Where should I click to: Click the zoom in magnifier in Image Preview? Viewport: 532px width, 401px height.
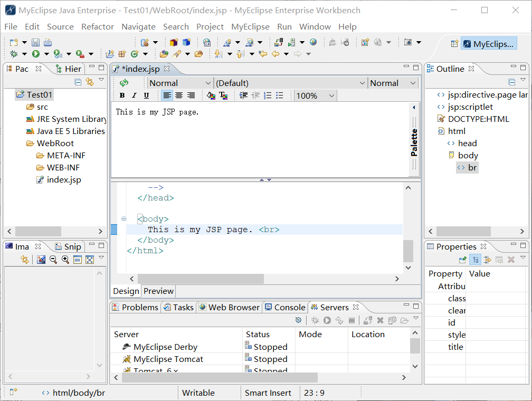(x=65, y=260)
